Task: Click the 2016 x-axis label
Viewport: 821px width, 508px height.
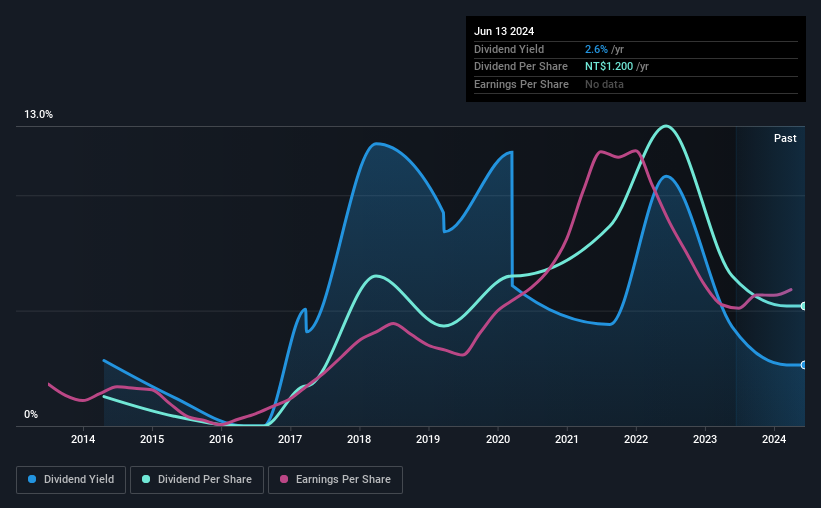Action: coord(221,439)
